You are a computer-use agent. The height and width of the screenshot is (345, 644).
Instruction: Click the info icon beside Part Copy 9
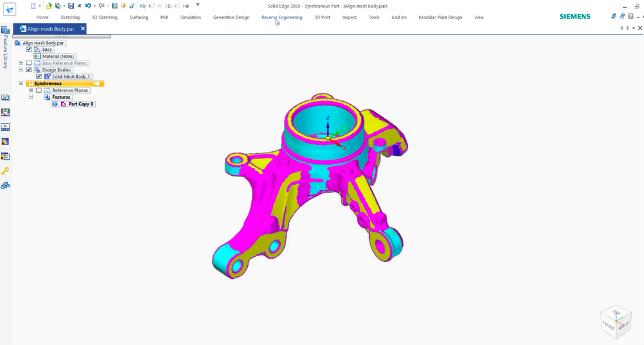55,104
